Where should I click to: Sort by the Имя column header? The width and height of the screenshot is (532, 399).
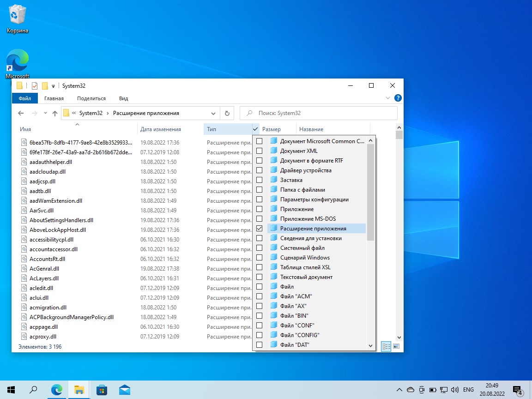click(x=78, y=129)
